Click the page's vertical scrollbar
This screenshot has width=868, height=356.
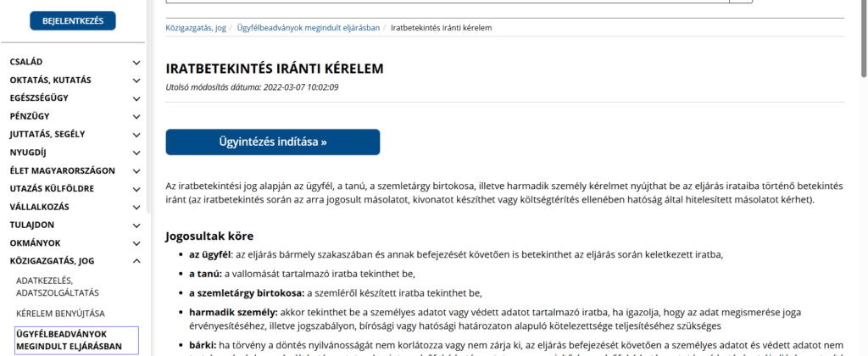click(864, 39)
